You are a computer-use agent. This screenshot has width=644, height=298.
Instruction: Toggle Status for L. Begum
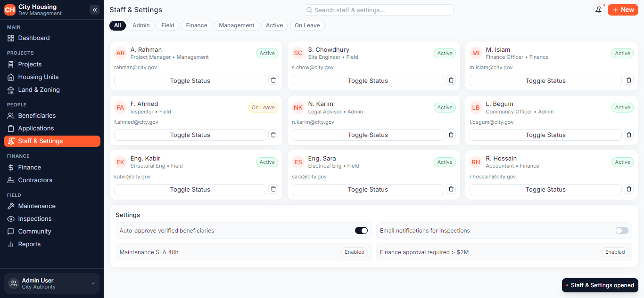click(x=545, y=135)
